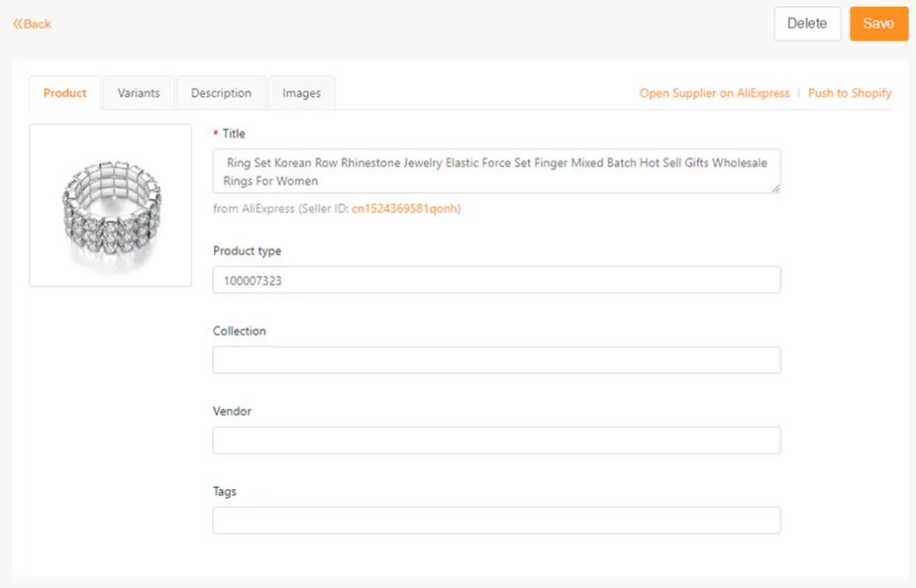This screenshot has width=916, height=588.
Task: Click into the Collection field
Action: (x=496, y=360)
